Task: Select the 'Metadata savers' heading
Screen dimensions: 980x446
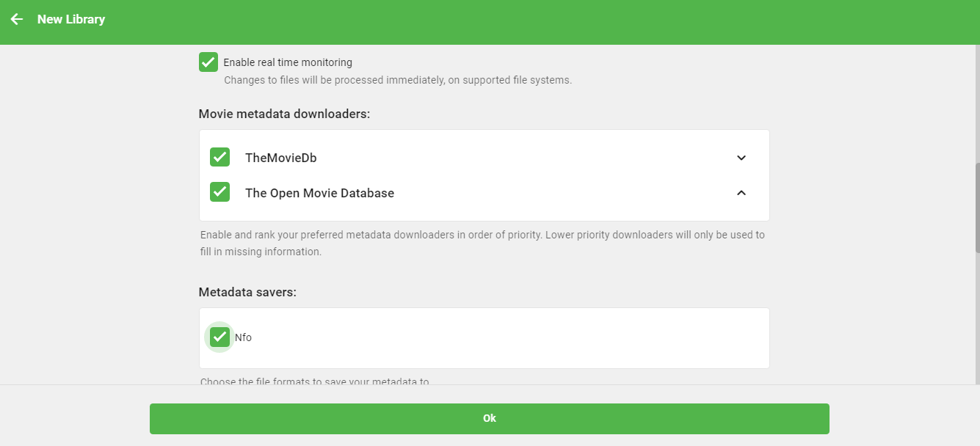Action: point(247,292)
